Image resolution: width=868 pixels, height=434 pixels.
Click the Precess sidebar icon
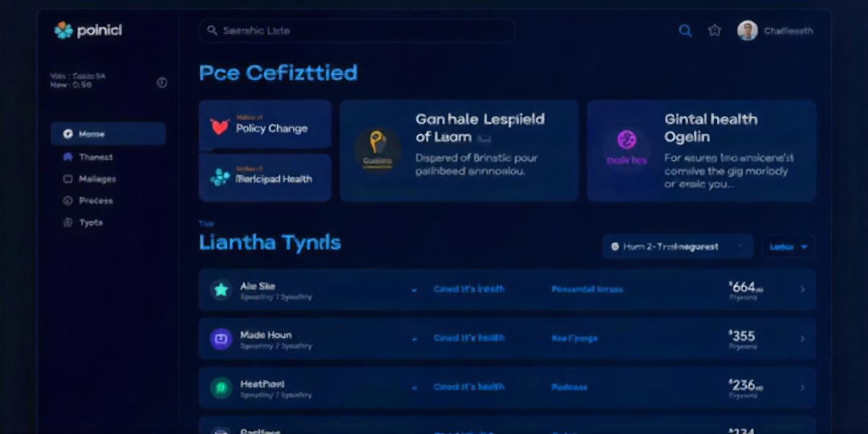click(x=68, y=200)
